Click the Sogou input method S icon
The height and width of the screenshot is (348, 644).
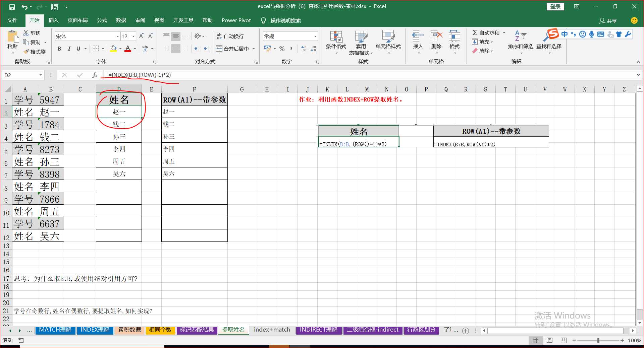coord(552,34)
